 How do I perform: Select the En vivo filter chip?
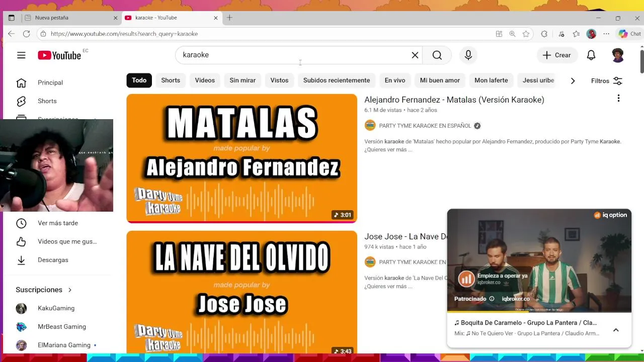point(395,80)
